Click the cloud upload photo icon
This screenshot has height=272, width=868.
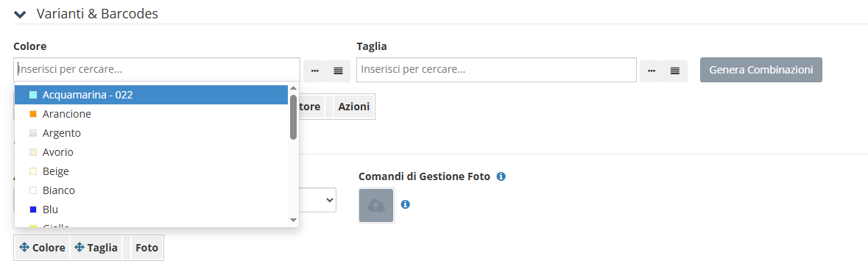point(376,206)
